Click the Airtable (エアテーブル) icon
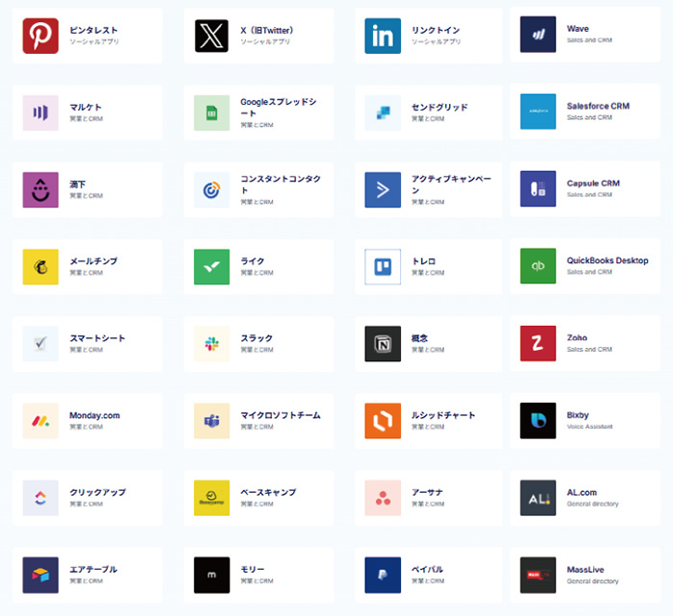The image size is (673, 616). [40, 575]
